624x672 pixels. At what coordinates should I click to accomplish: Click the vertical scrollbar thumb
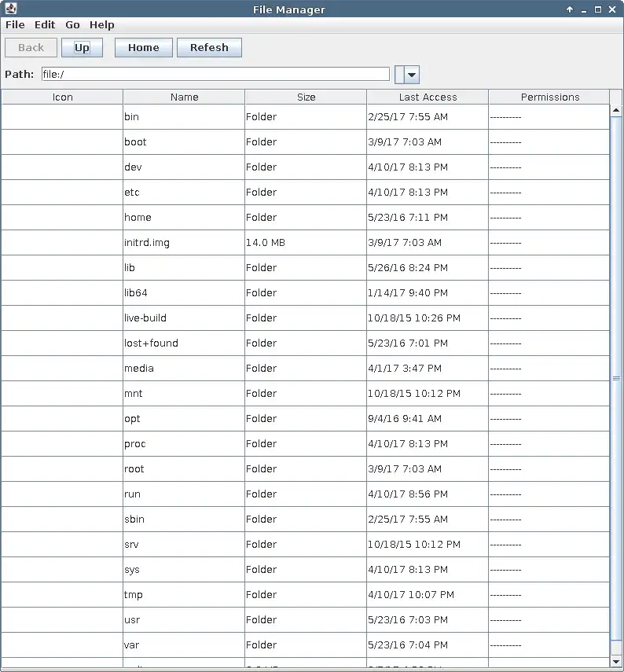[616, 378]
